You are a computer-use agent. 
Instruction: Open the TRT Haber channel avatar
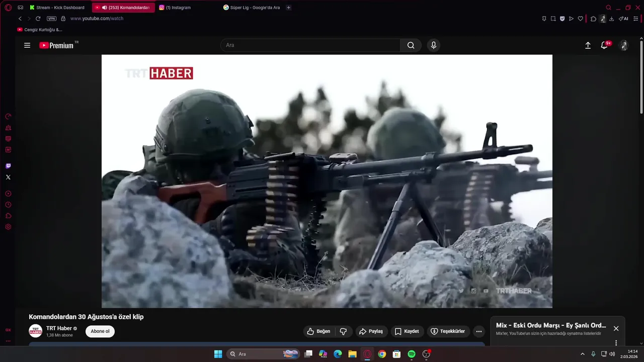(x=35, y=331)
